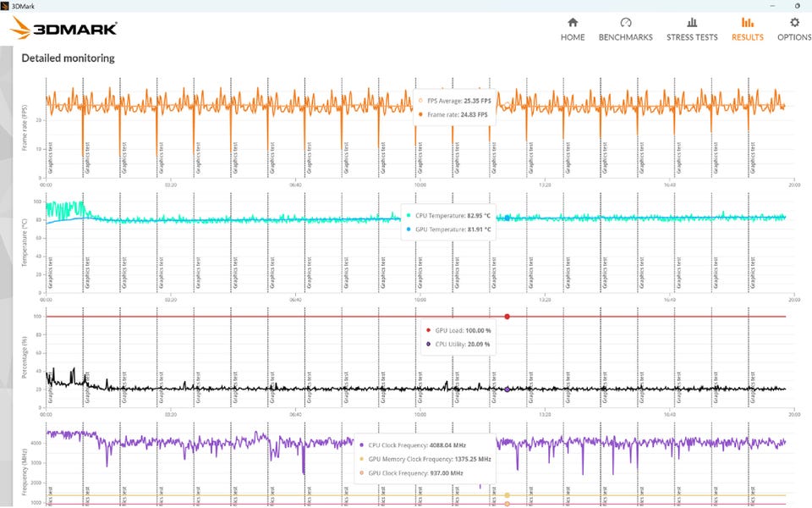This screenshot has height=508, width=812.
Task: Open the Benchmarks gauge icon
Action: click(x=626, y=22)
